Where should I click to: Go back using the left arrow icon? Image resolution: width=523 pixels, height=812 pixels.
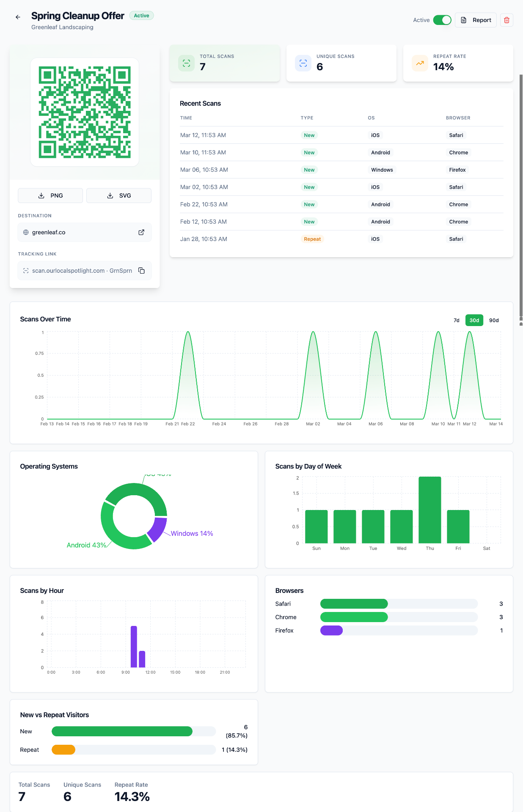click(18, 17)
